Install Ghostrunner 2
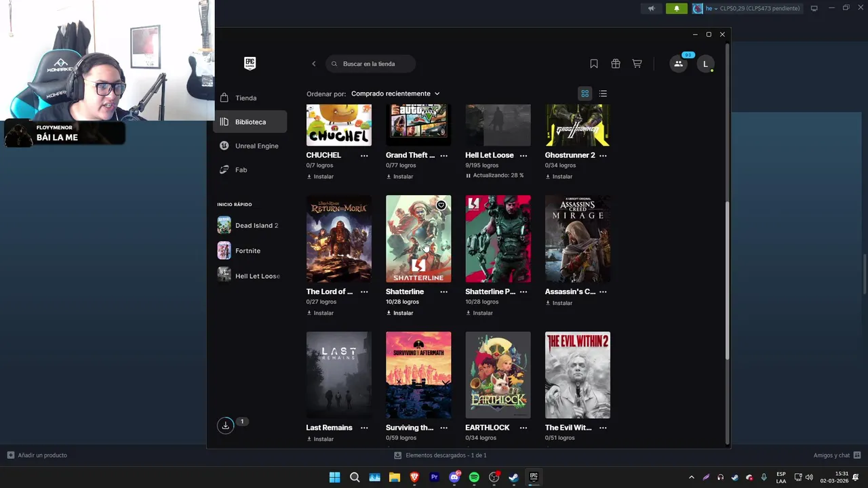This screenshot has height=488, width=868. (x=559, y=176)
